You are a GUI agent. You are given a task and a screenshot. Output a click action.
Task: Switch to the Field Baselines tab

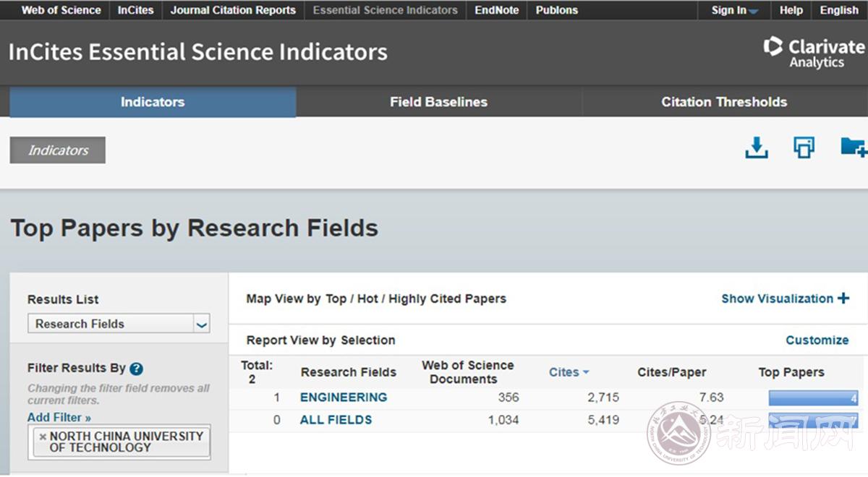pos(438,102)
